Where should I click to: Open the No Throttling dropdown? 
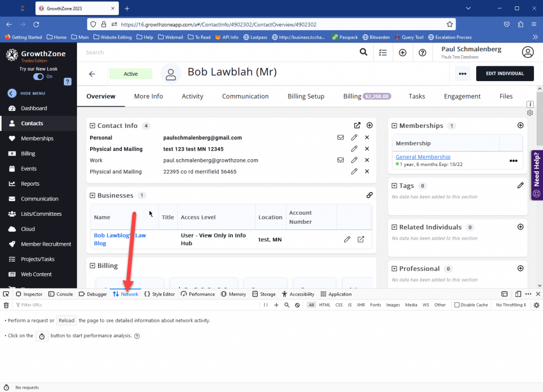point(510,304)
